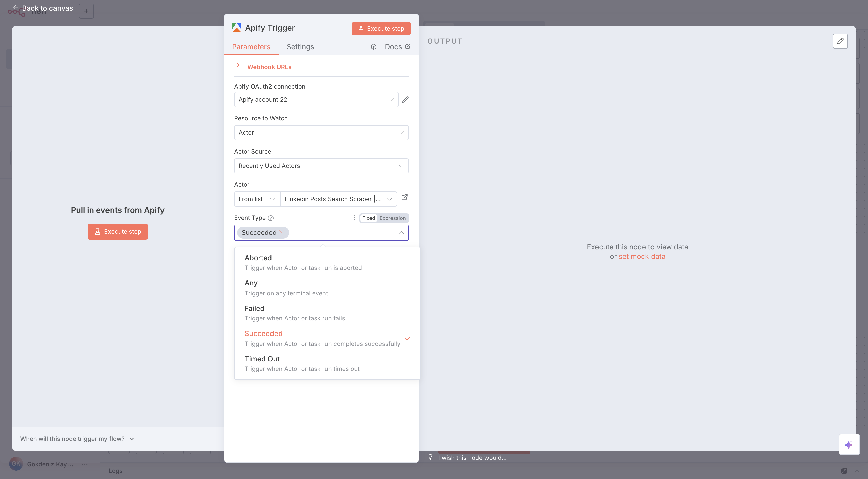Open Event Type help tooltip
This screenshot has width=868, height=479.
(271, 218)
